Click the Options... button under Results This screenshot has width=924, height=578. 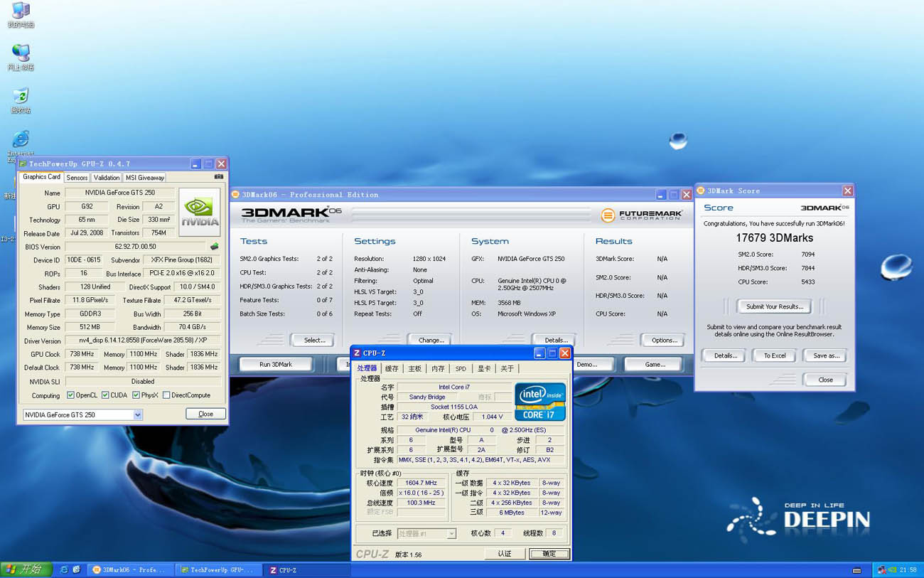664,340
